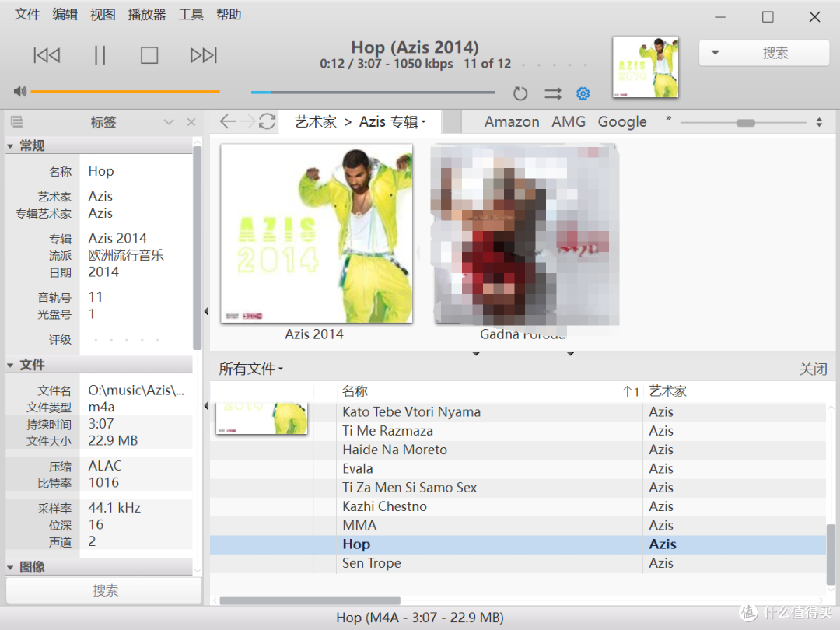Screen dimensions: 840x630
Task: Click the 艺术家 breadcrumb
Action: click(316, 122)
